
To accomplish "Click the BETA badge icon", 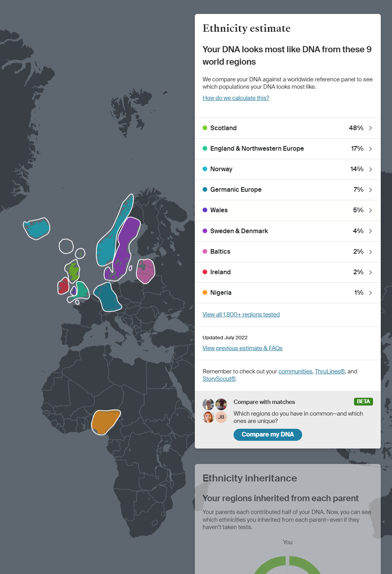I will click(363, 402).
